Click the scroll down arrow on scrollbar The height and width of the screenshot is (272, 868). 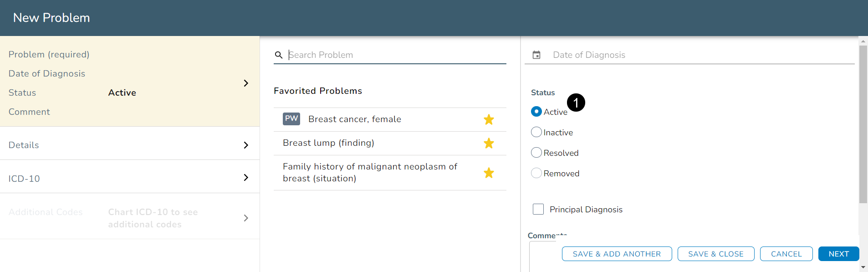pyautogui.click(x=863, y=267)
